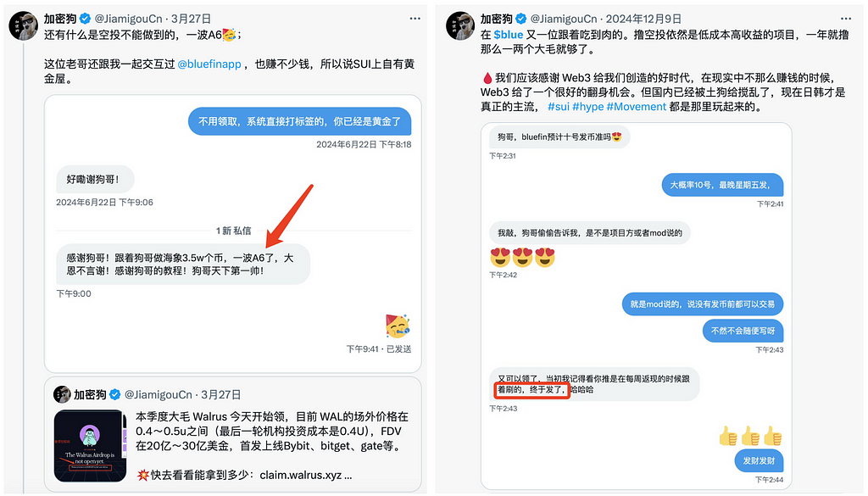Click the 2024年12月9日 tweet date
The image size is (868, 496).
[x=643, y=19]
